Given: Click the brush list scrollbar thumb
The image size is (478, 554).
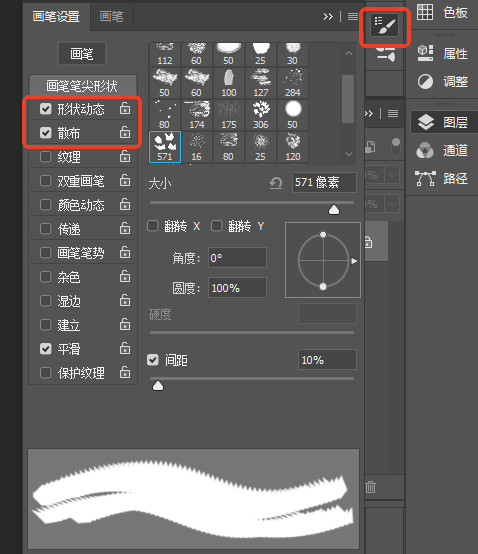Looking at the screenshot, I should (348, 99).
